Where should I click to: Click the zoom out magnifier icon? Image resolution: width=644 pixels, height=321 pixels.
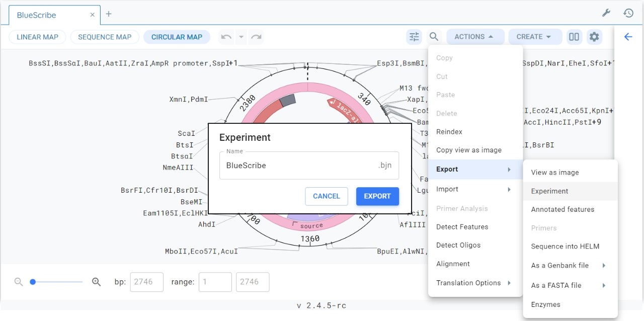click(19, 282)
